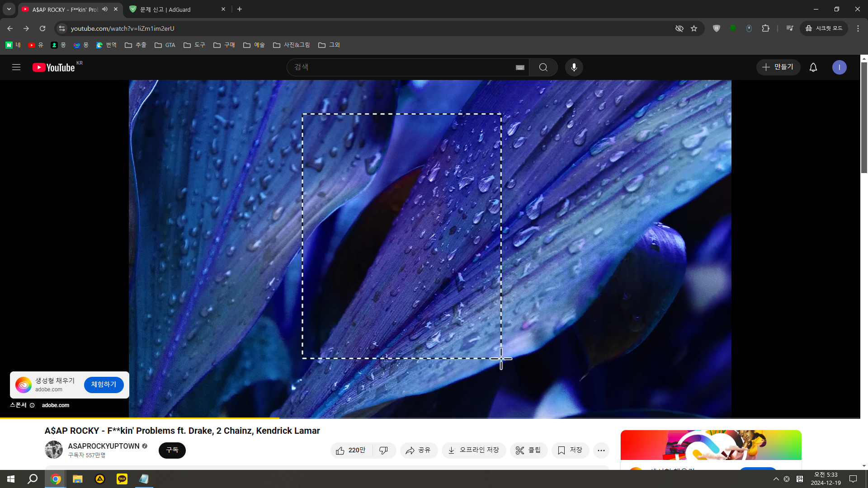Open ASAPROCKYUPTOWN channel name
Viewport: 868px width, 488px height.
click(104, 446)
